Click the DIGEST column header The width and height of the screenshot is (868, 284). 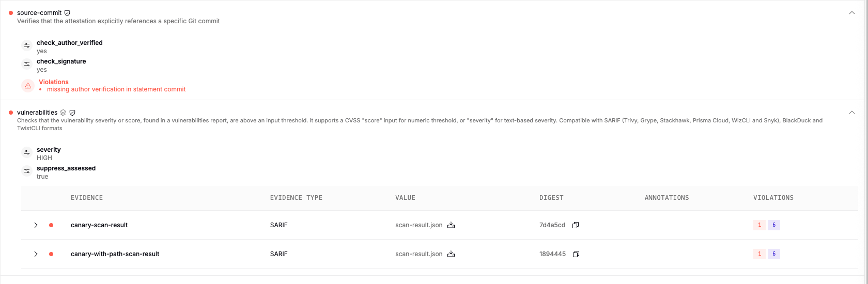551,198
